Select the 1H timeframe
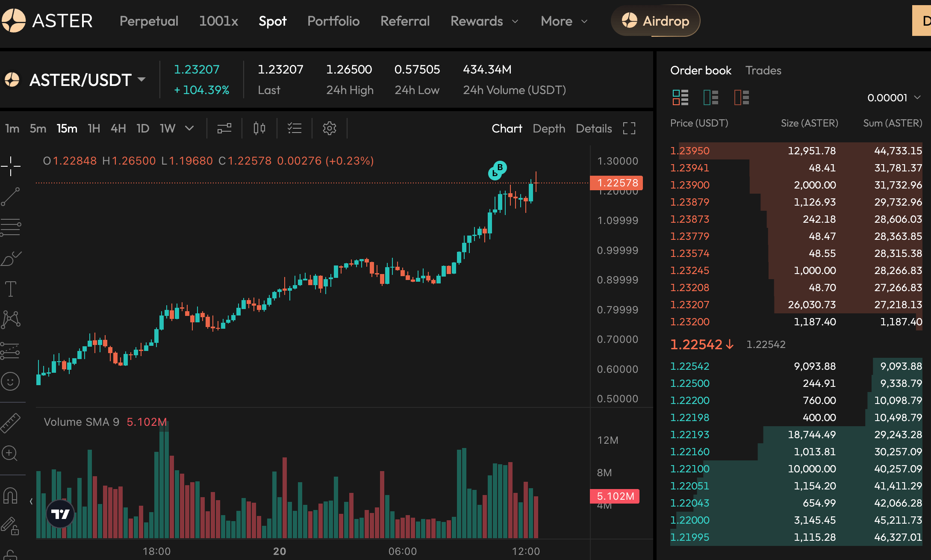 (x=94, y=128)
